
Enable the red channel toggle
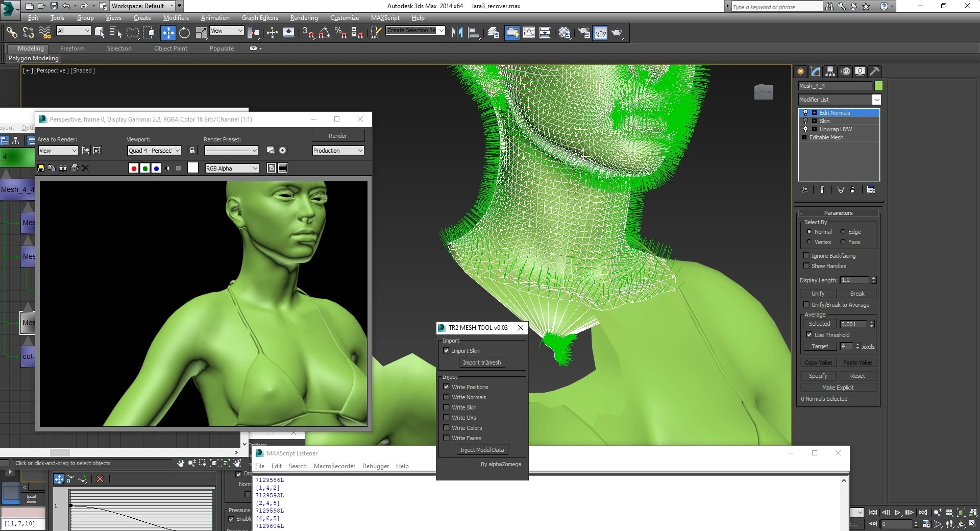134,168
